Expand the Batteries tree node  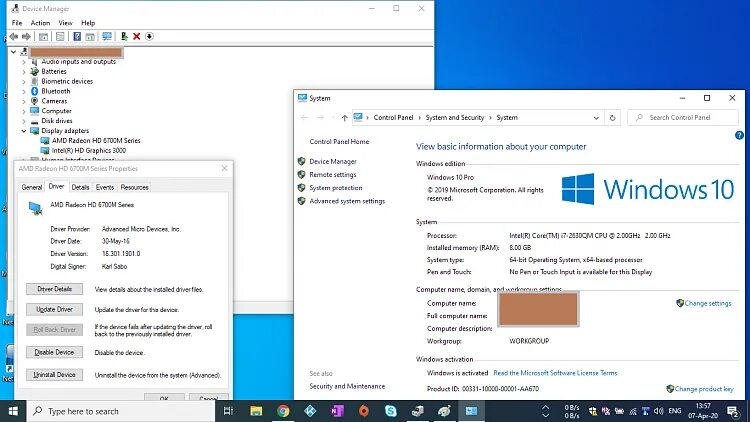pos(24,71)
